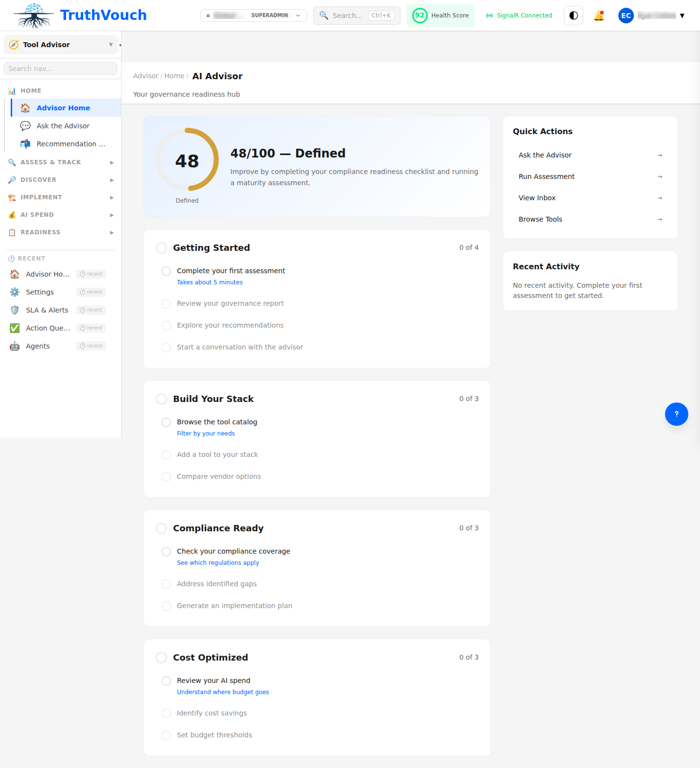700x768 pixels.
Task: Click the TruthVouch tree logo
Action: click(x=34, y=16)
